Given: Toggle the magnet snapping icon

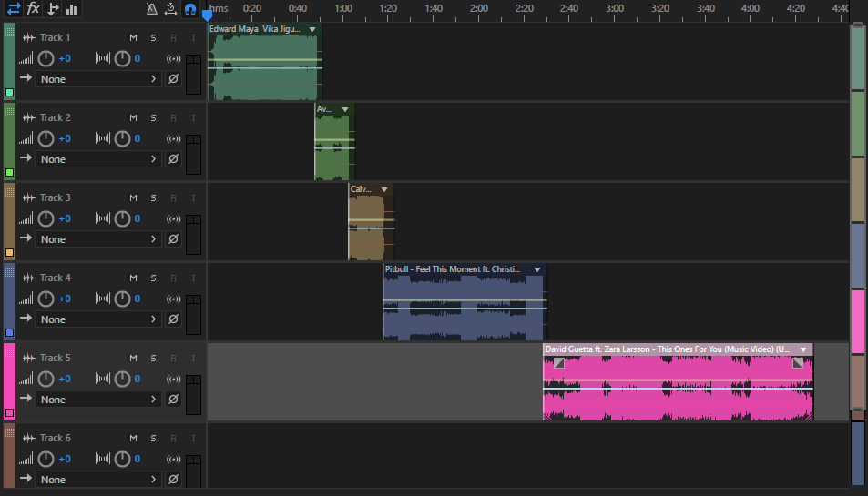Looking at the screenshot, I should click(189, 9).
